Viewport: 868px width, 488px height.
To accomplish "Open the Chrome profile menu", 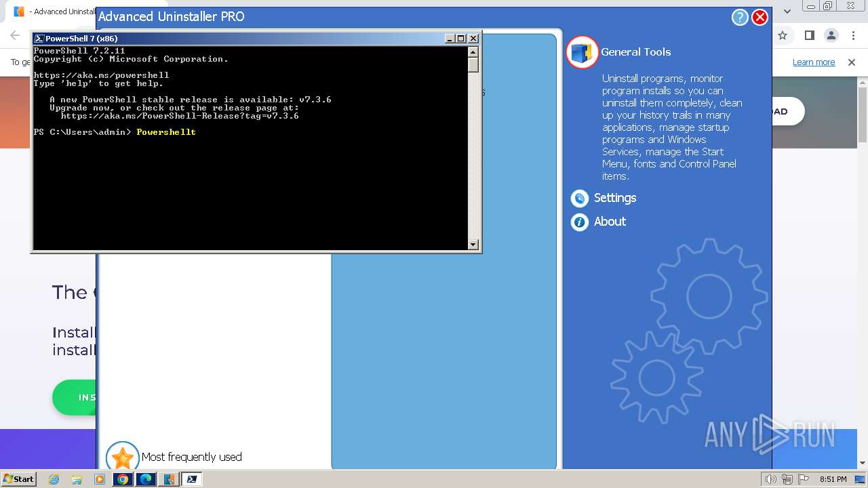I will [831, 35].
